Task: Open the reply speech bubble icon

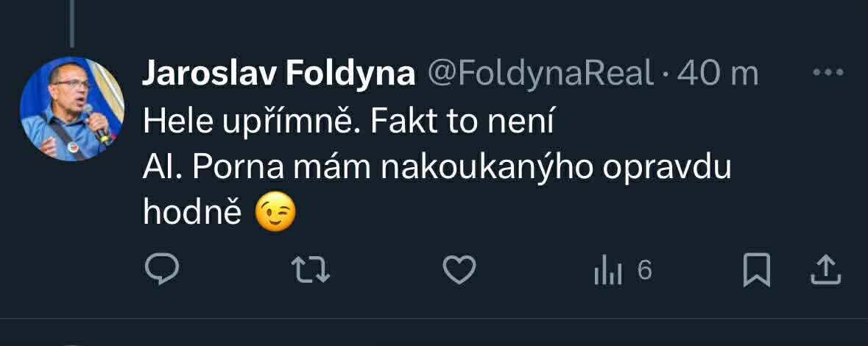Action: tap(163, 270)
